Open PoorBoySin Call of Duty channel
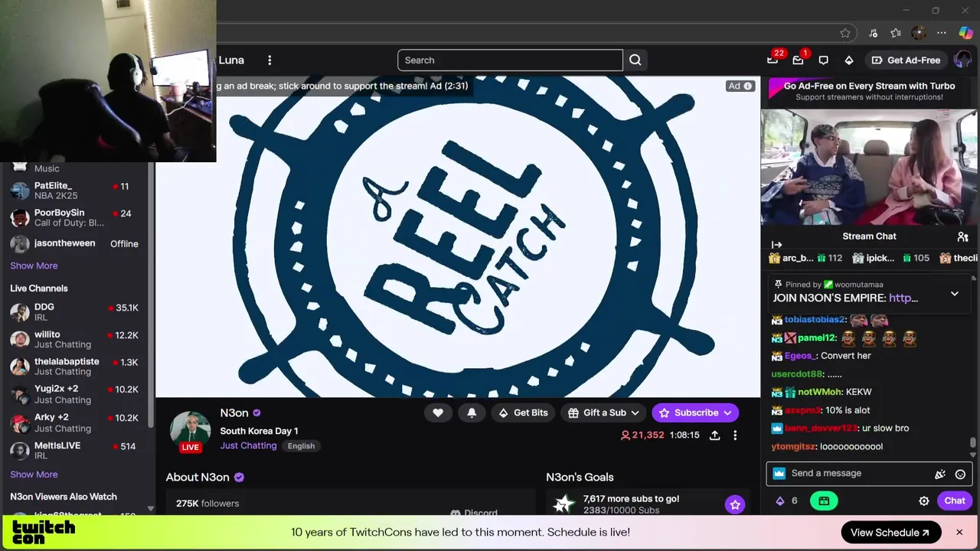Image resolution: width=980 pixels, height=551 pixels. pos(74,217)
